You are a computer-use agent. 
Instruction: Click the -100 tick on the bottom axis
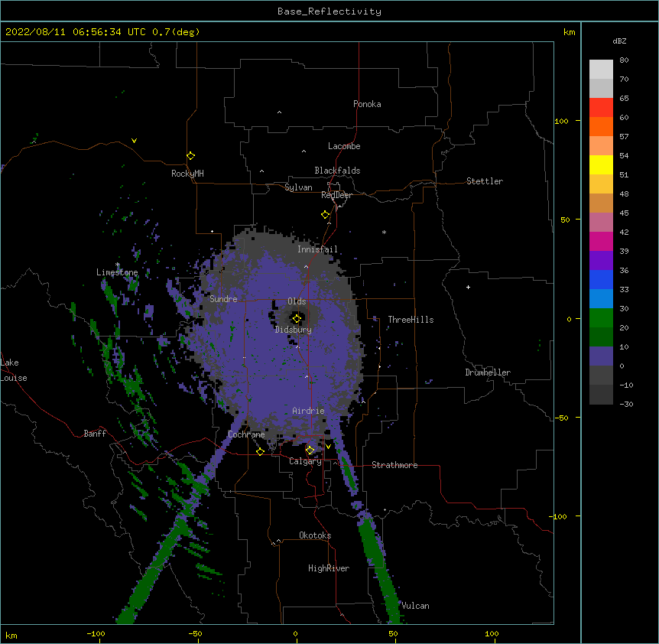click(96, 633)
